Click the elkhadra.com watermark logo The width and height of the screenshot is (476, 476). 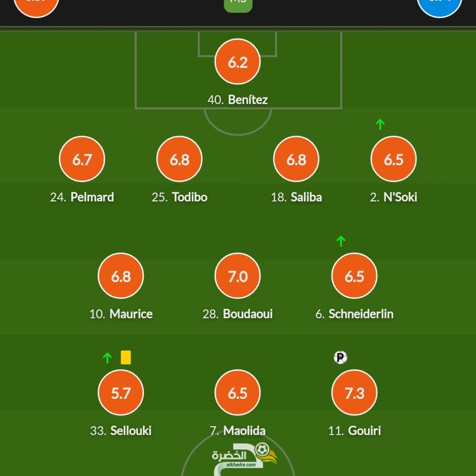click(243, 456)
